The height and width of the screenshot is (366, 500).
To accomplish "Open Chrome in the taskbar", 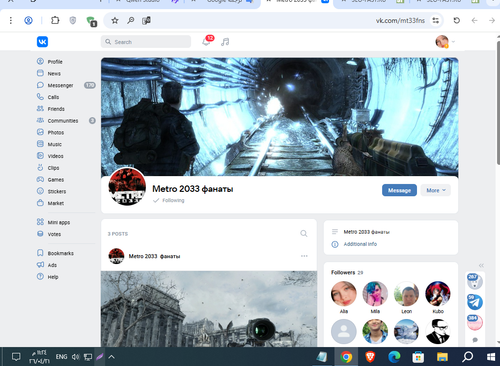I will tap(346, 357).
